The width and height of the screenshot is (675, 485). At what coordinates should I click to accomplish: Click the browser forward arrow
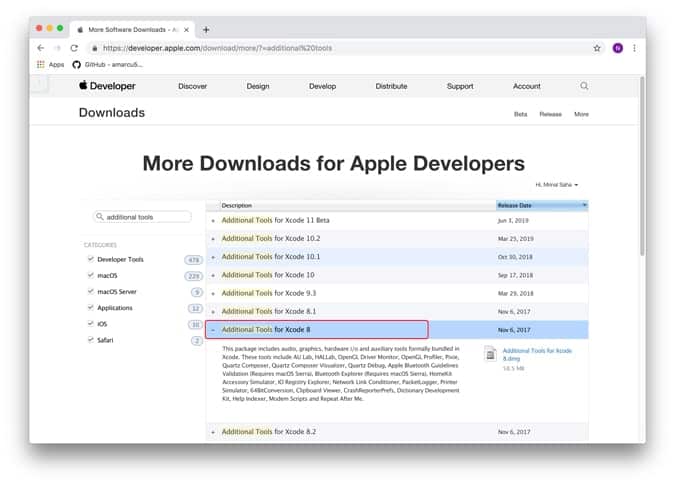coord(57,48)
